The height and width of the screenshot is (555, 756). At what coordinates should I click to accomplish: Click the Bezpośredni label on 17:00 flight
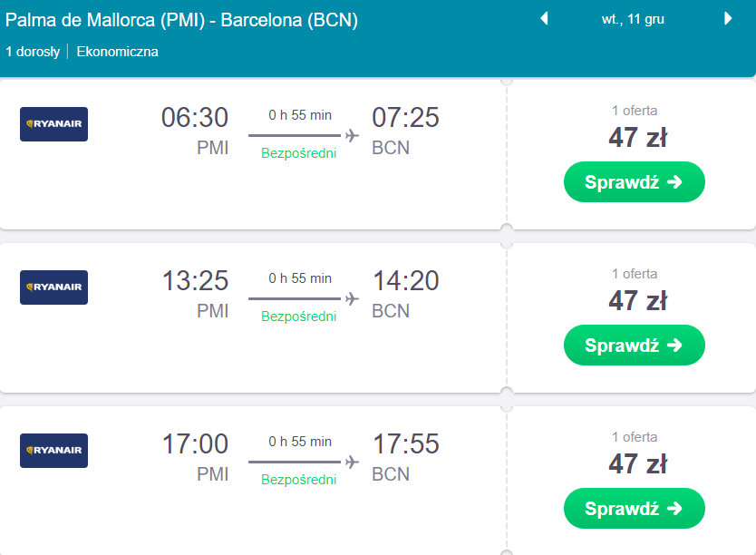coord(298,480)
